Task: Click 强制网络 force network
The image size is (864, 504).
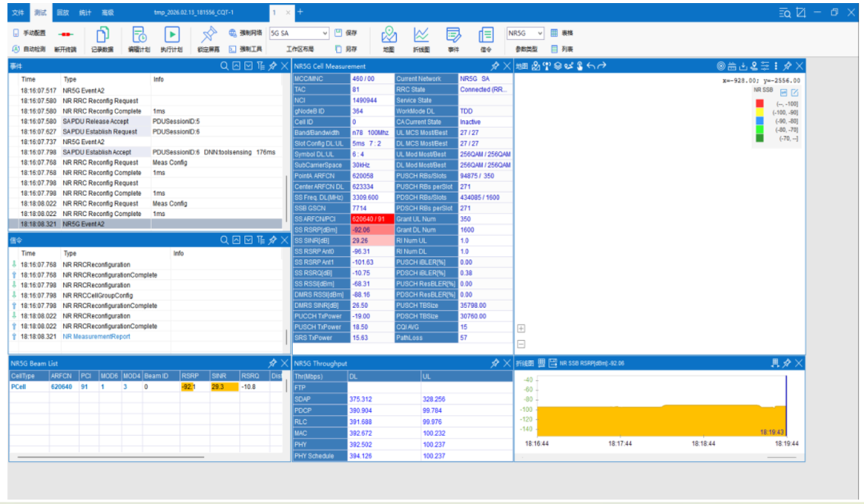Action: coord(246,33)
